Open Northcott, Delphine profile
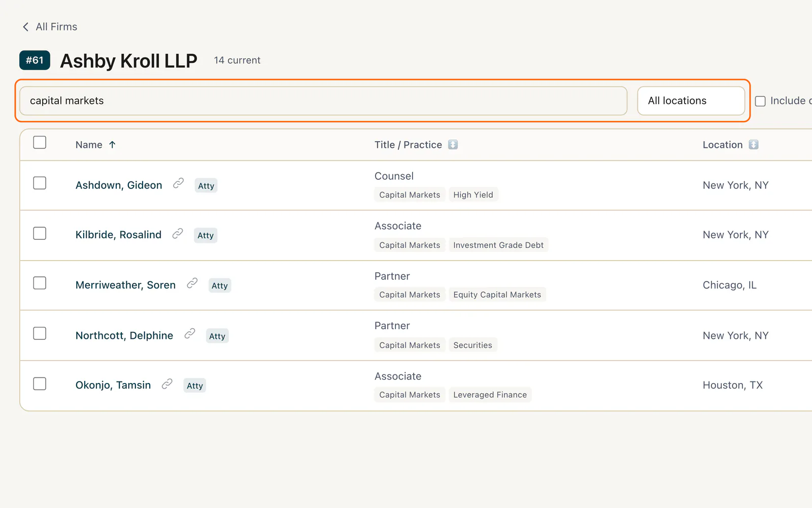 (x=124, y=336)
